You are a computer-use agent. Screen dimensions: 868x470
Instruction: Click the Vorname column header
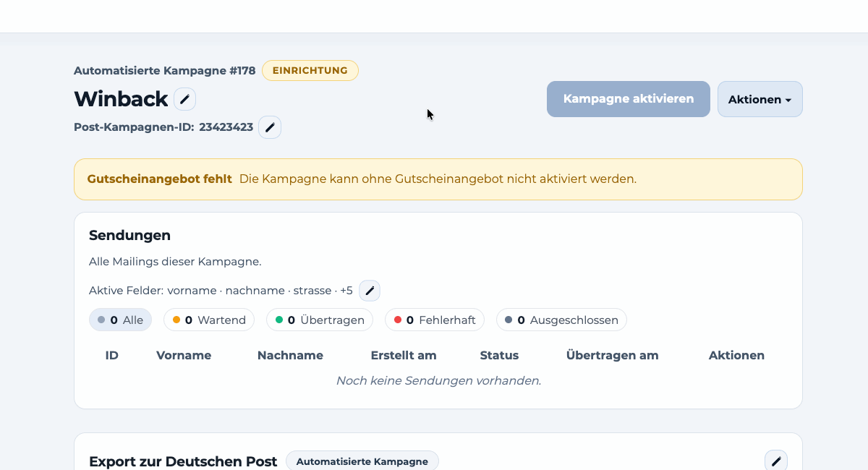(x=184, y=355)
